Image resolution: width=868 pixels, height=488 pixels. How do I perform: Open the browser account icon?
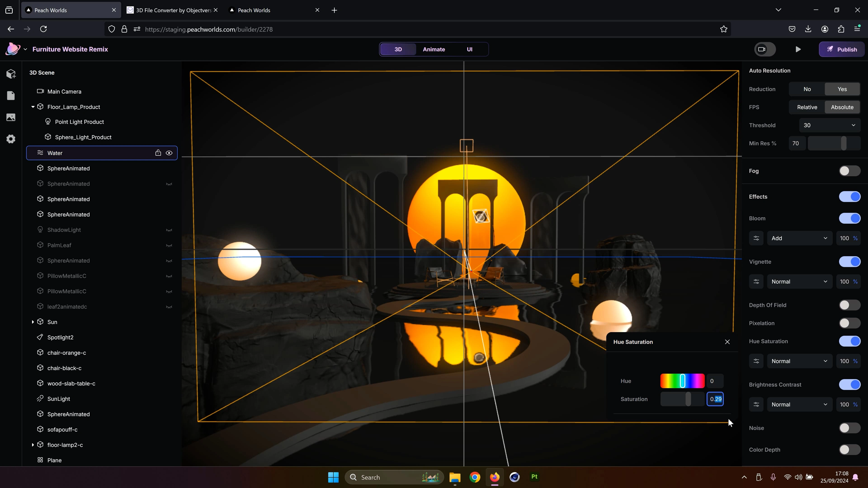[x=825, y=29]
